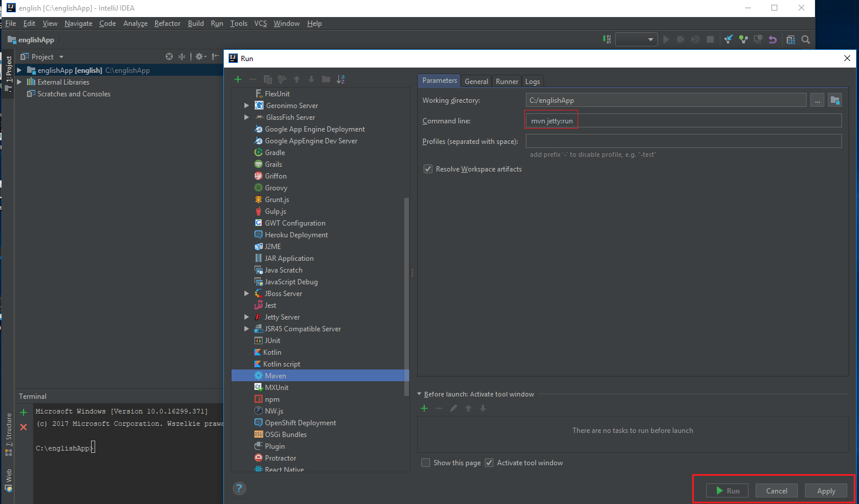
Task: Click the Search everywhere magnifier icon
Action: [x=806, y=39]
